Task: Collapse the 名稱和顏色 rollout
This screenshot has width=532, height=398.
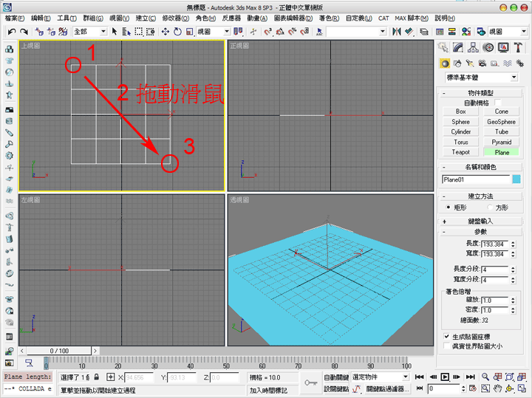Action: (x=480, y=167)
